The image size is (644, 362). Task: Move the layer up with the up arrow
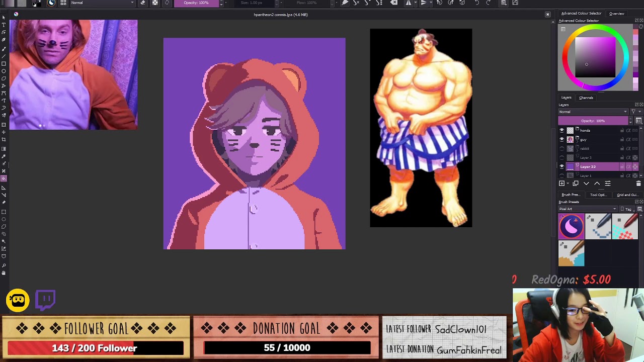tap(597, 184)
